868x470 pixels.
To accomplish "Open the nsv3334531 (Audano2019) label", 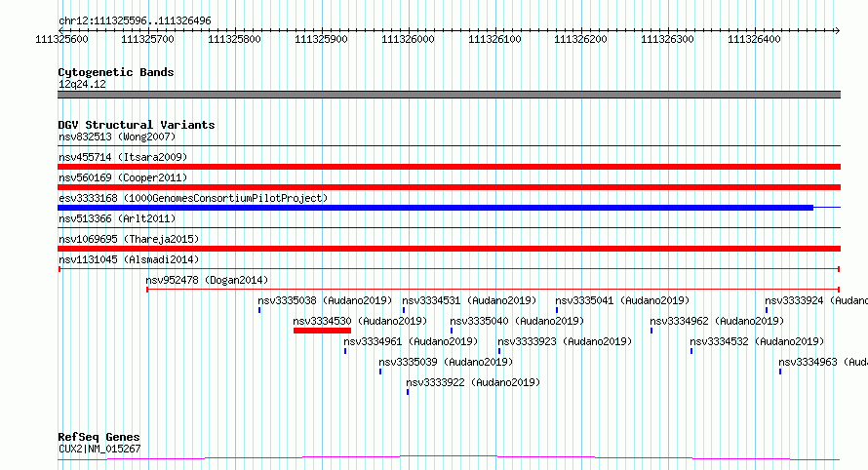I will [x=469, y=300].
